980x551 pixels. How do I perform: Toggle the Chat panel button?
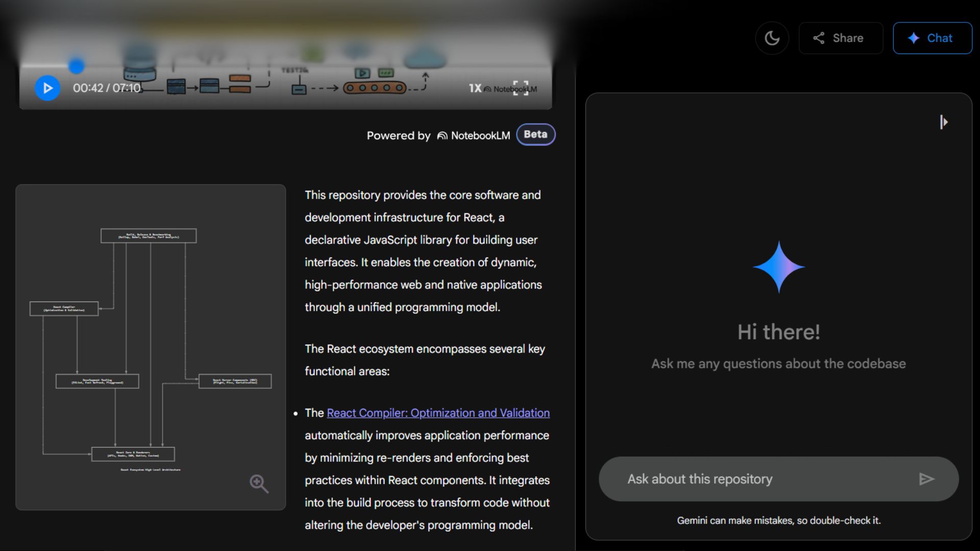pos(932,38)
